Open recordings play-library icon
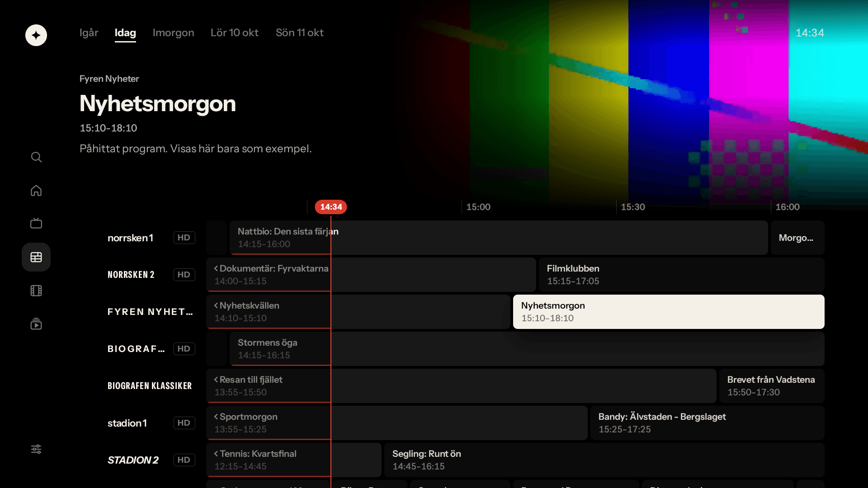The image size is (868, 488). (36, 324)
